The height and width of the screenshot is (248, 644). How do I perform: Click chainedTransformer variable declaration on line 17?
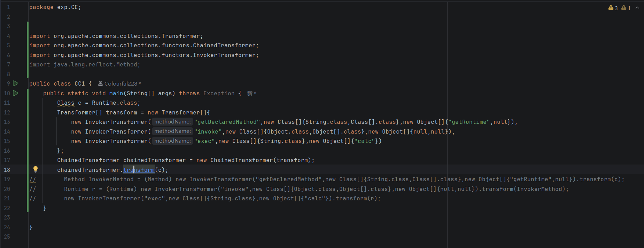pos(155,160)
